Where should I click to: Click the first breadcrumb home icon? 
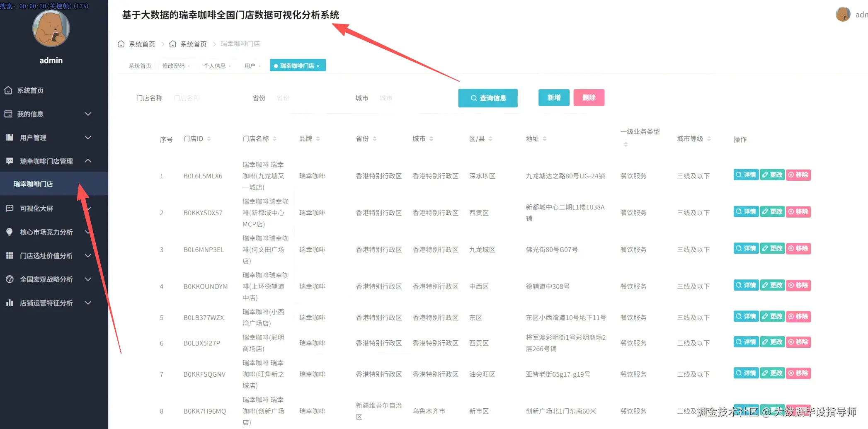pyautogui.click(x=121, y=44)
